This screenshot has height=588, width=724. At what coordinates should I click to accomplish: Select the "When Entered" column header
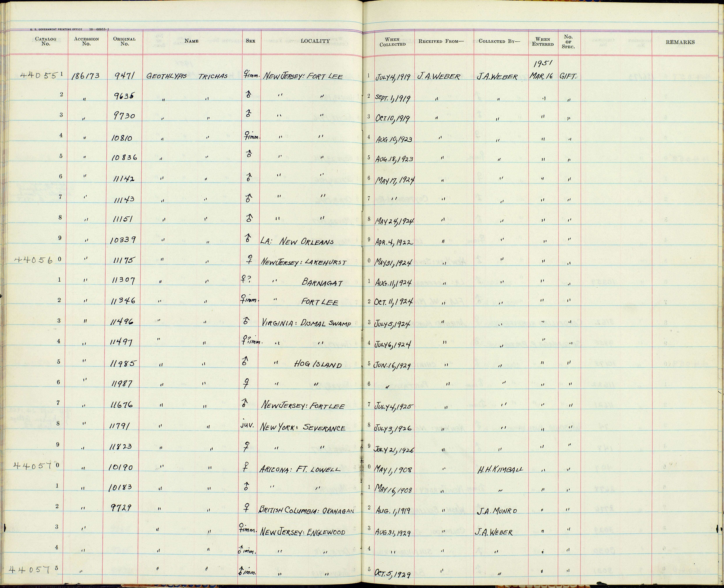coord(543,42)
